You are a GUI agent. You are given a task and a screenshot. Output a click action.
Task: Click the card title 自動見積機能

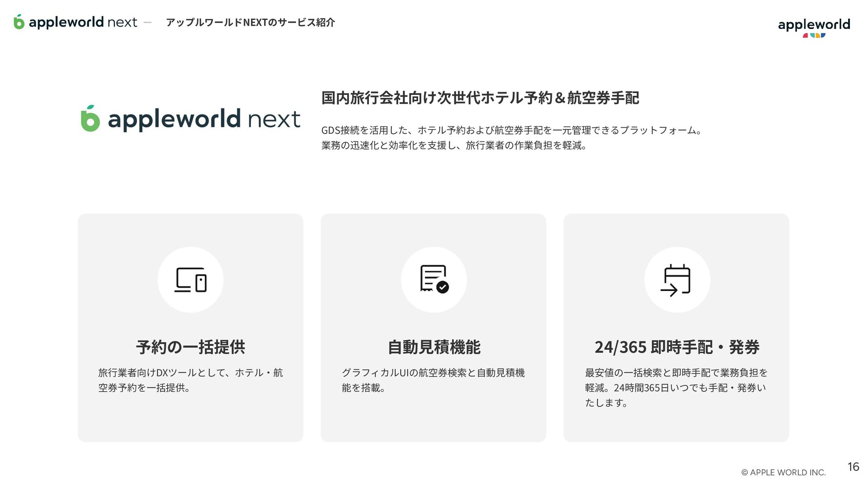(x=434, y=347)
